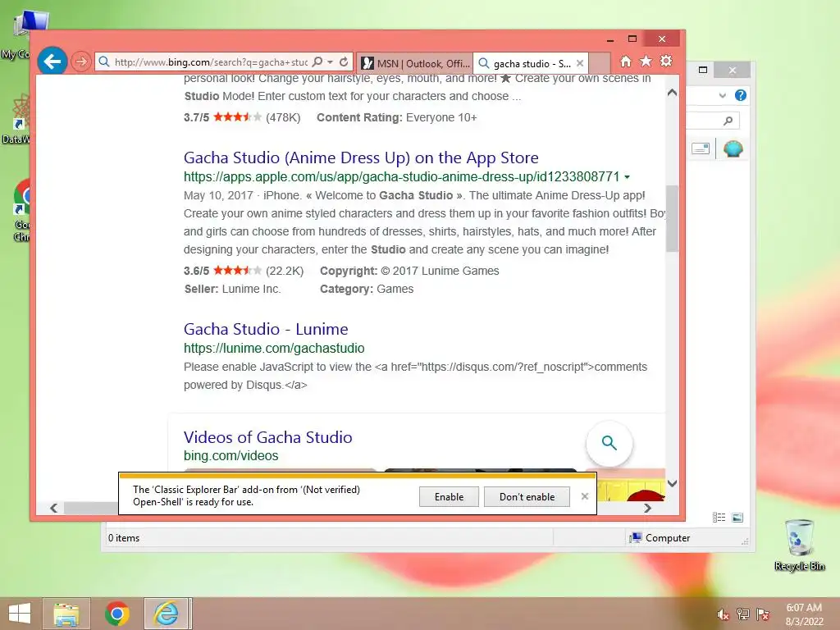This screenshot has height=630, width=840.
Task: Click Computer in Explorer status bar
Action: click(660, 538)
